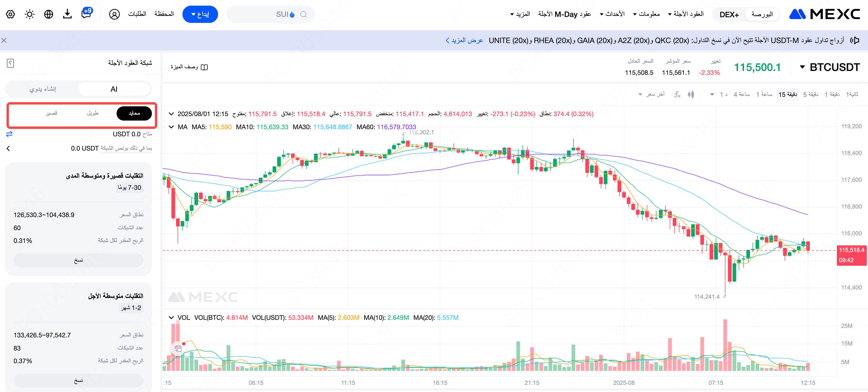This screenshot has height=392, width=868.
Task: Open the language globe icon
Action: coord(49,14)
